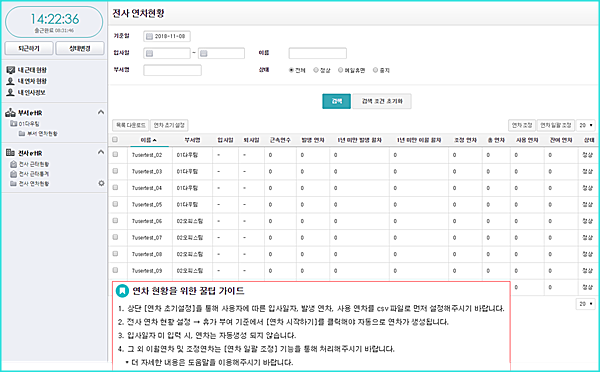Click the 내 인사정보 person icon

click(10, 92)
